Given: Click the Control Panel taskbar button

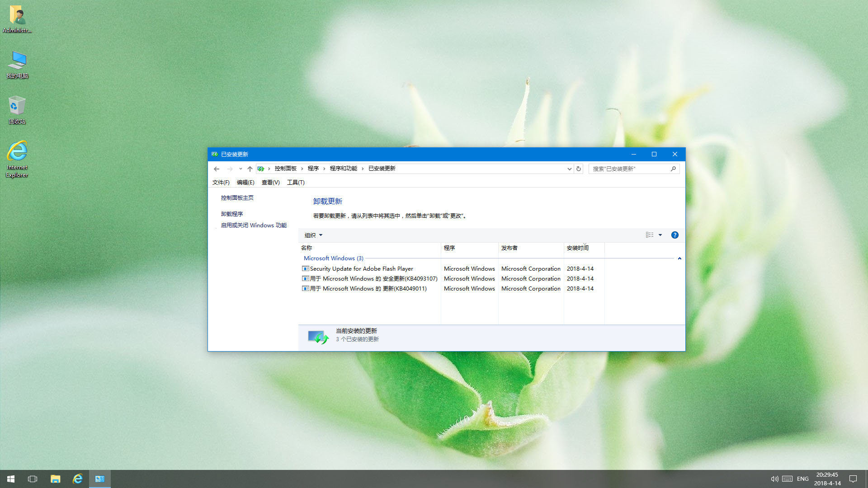Looking at the screenshot, I should pos(100,479).
